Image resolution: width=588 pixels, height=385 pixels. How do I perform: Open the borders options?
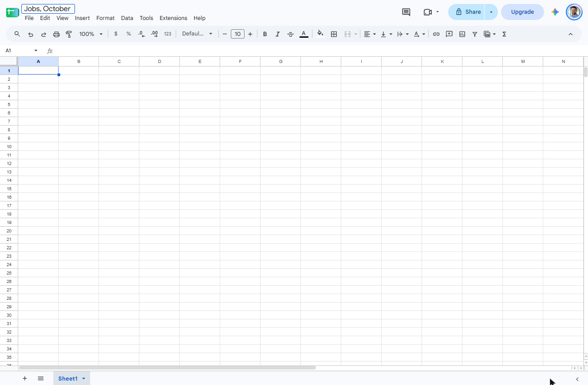pyautogui.click(x=334, y=34)
